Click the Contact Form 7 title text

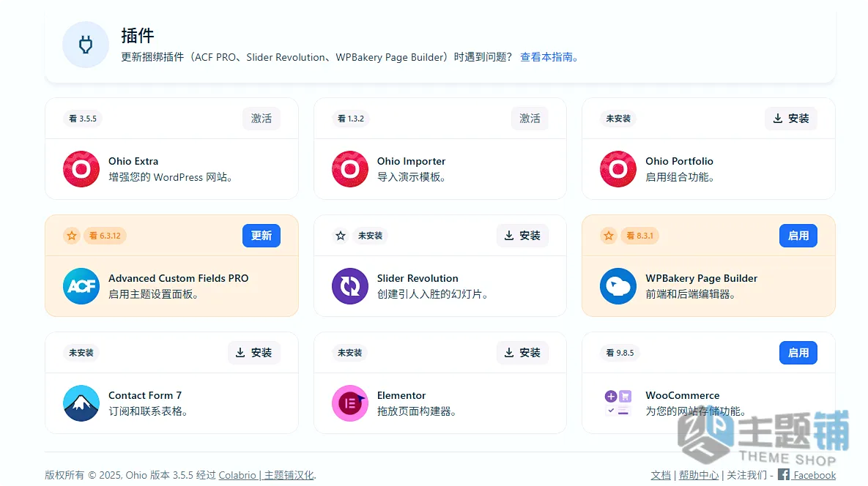[x=145, y=395]
